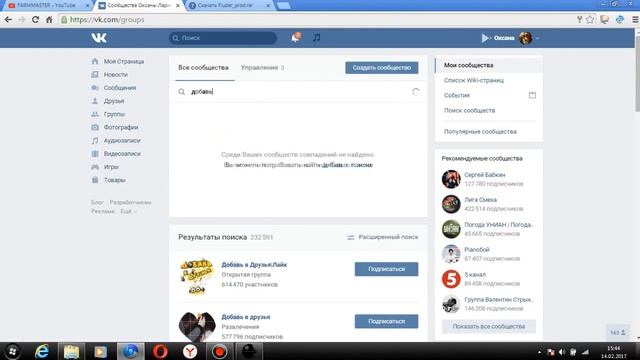This screenshot has height=360, width=640.
Task: Click the header search field Поиск
Action: click(x=223, y=38)
